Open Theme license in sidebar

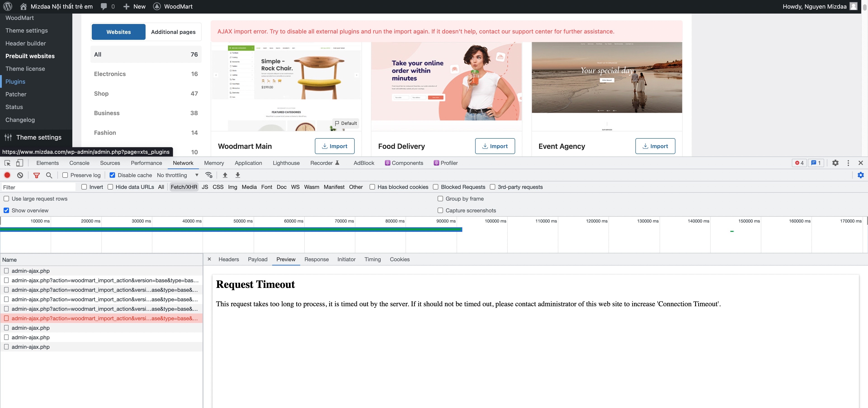[25, 69]
